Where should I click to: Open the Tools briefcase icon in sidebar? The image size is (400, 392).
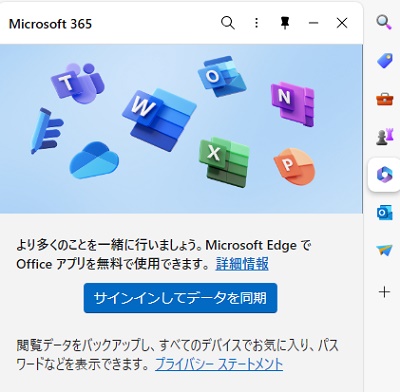click(x=384, y=99)
